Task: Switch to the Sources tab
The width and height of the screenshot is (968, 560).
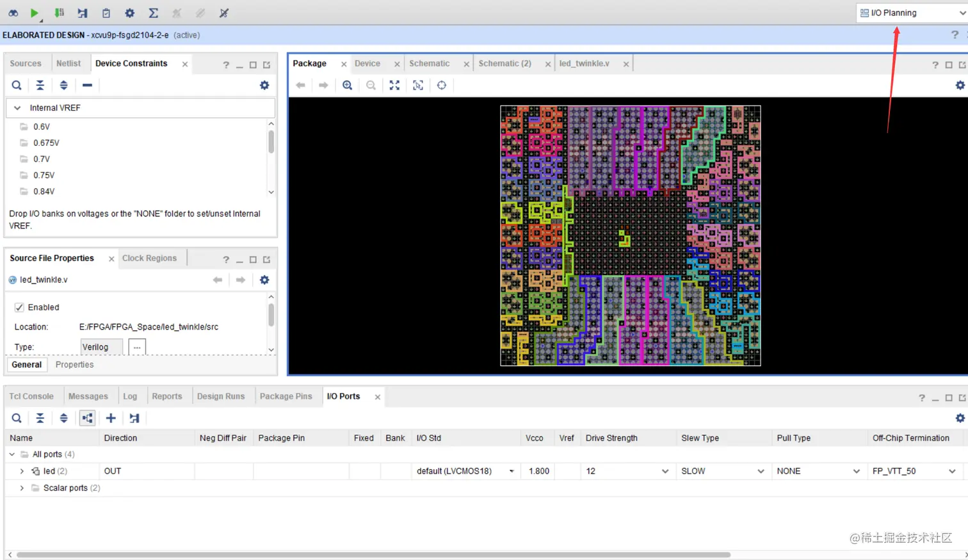Action: [26, 63]
